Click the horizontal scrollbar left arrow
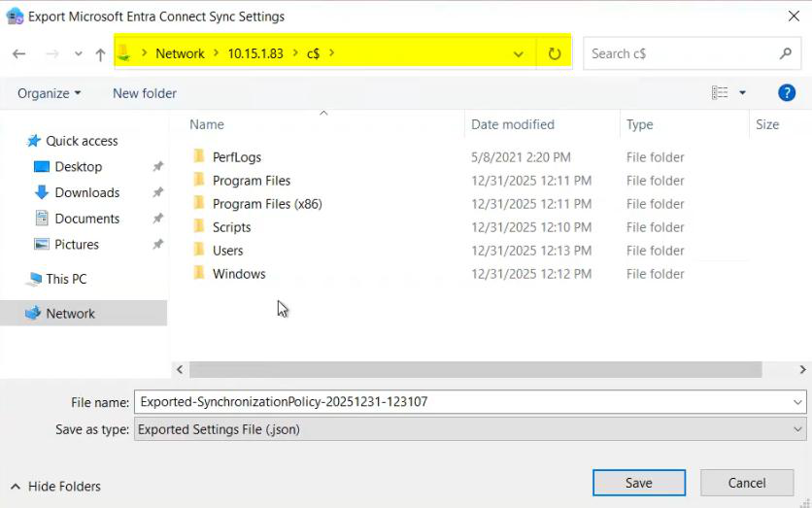The width and height of the screenshot is (812, 508). [x=180, y=369]
